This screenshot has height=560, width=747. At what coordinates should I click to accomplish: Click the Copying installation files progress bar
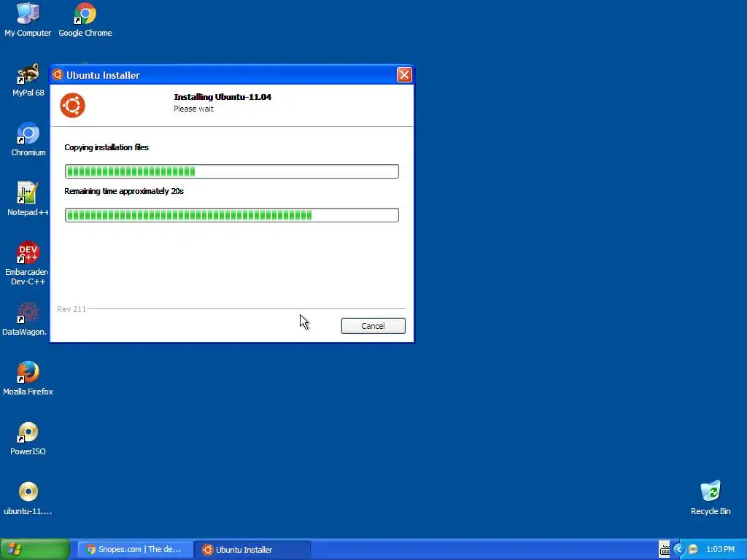coord(231,171)
